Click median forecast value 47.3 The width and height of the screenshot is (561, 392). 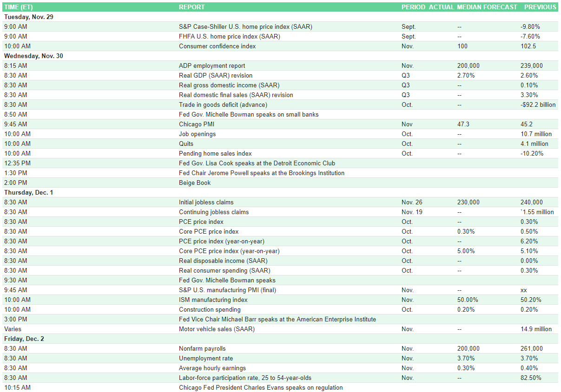[x=463, y=124]
